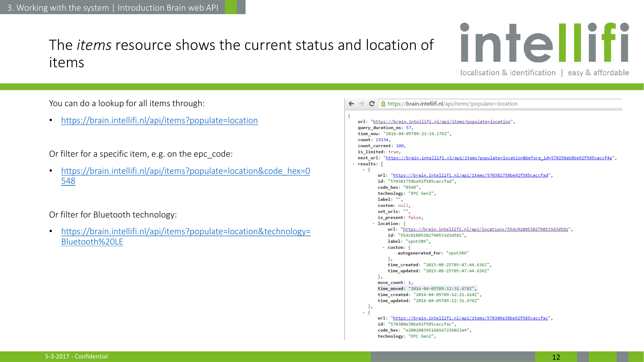Click the custom null value
The height and width of the screenshot is (362, 644).
pyautogui.click(x=403, y=206)
